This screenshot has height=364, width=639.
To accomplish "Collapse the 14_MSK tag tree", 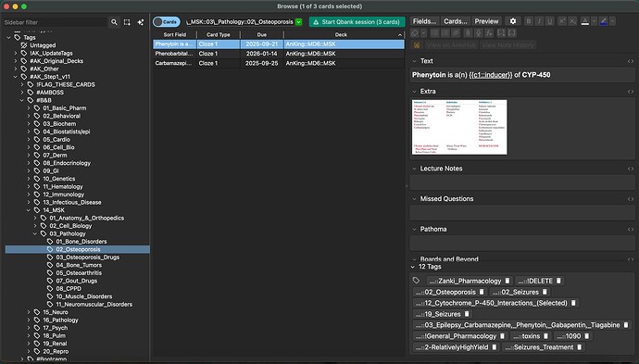I will [x=29, y=210].
